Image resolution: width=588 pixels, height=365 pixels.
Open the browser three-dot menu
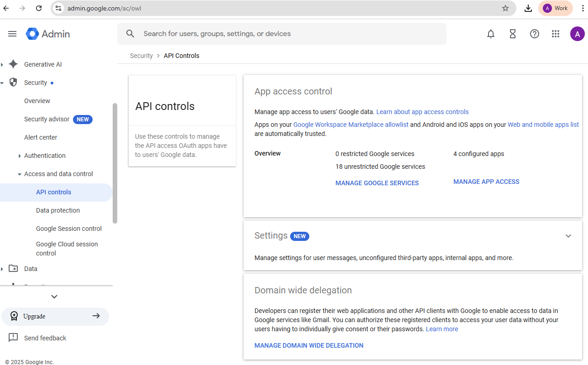pos(583,8)
